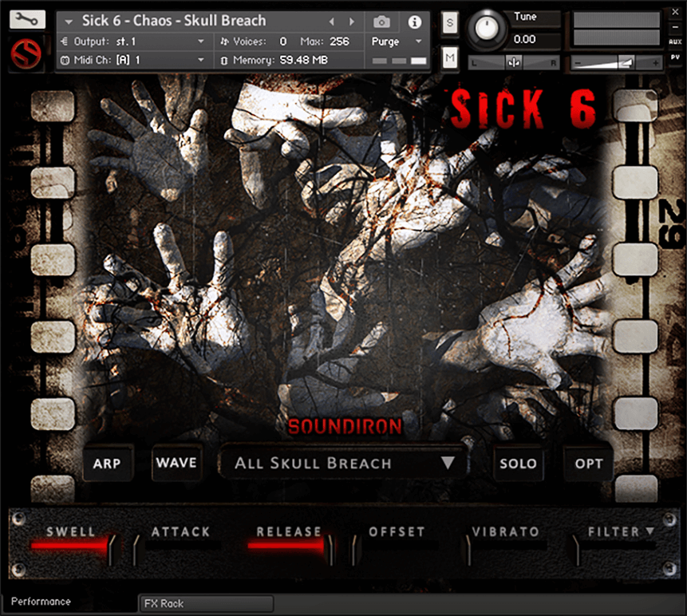Expand the Purge dropdown menu

[397, 41]
